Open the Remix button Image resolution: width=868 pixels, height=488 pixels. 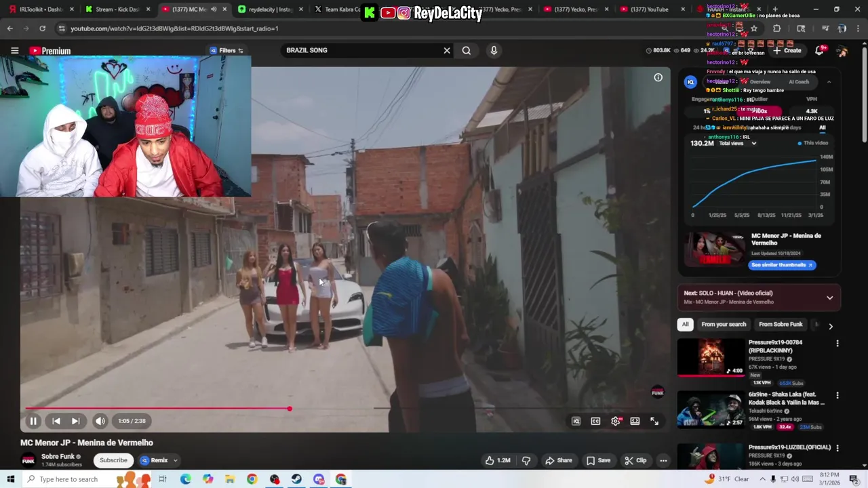coord(155,461)
